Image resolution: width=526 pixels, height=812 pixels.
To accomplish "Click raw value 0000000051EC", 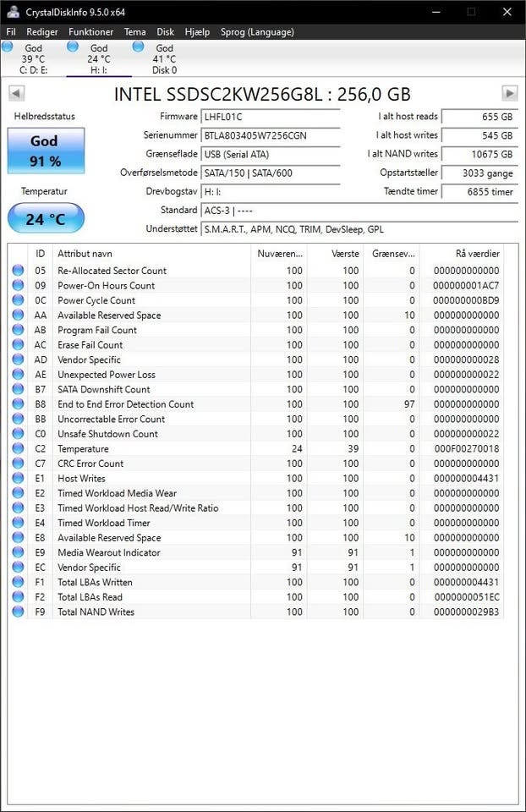I will pyautogui.click(x=467, y=597).
